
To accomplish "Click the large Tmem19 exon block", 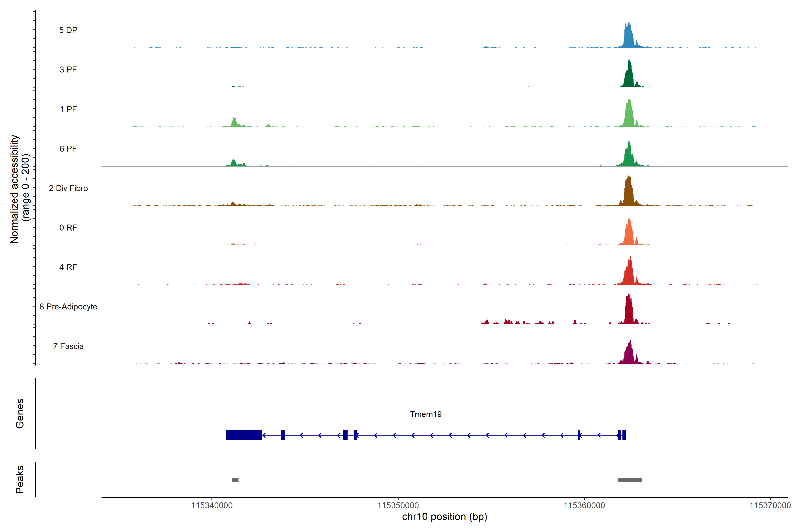I will tap(244, 435).
